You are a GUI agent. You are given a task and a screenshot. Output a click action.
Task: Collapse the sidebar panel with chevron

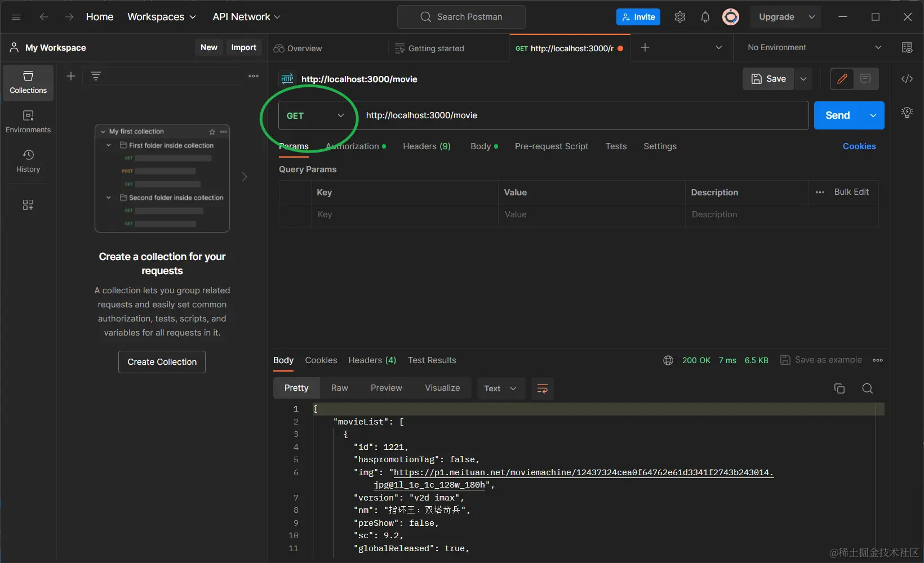click(x=245, y=177)
